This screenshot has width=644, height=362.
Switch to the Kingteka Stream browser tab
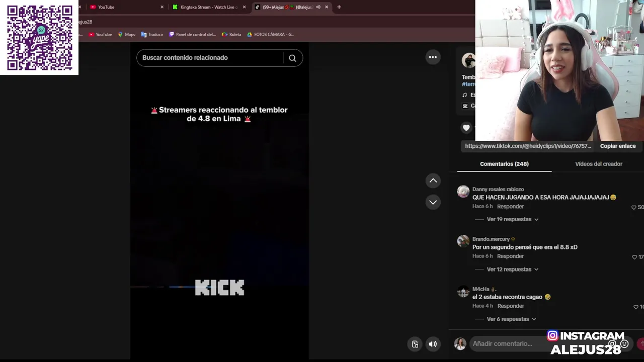pos(209,7)
